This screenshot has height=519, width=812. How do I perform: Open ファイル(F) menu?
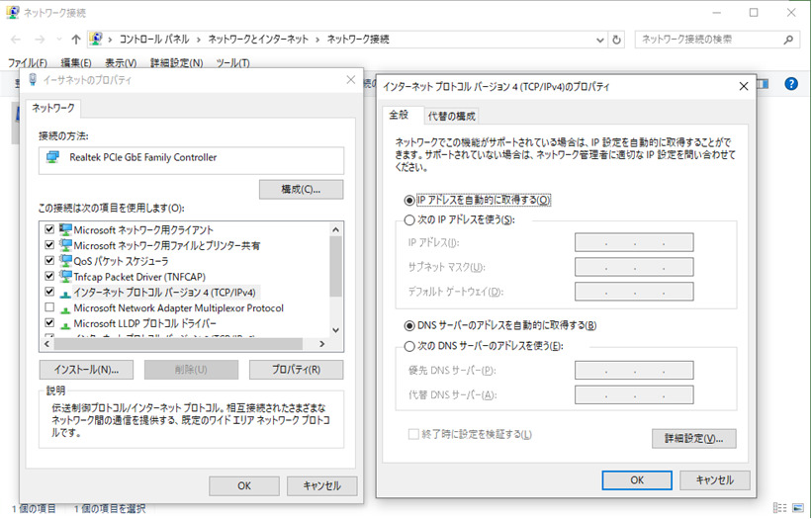pos(28,63)
